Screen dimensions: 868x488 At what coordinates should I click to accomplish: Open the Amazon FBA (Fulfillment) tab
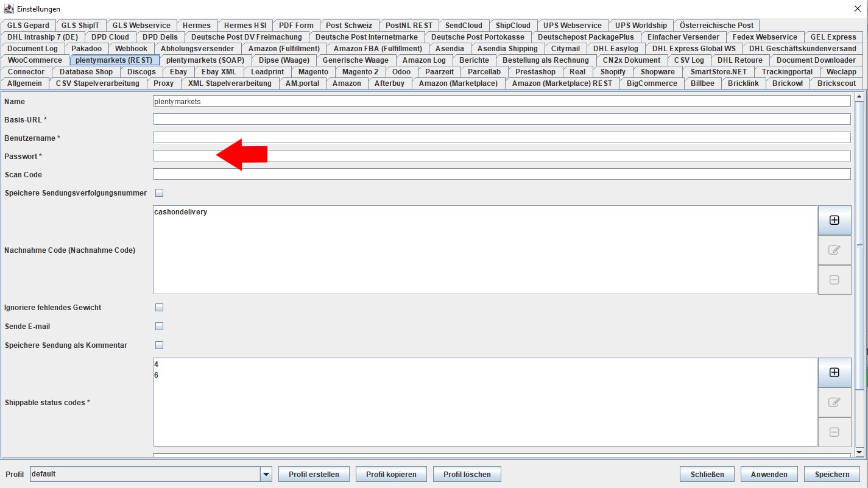point(378,49)
